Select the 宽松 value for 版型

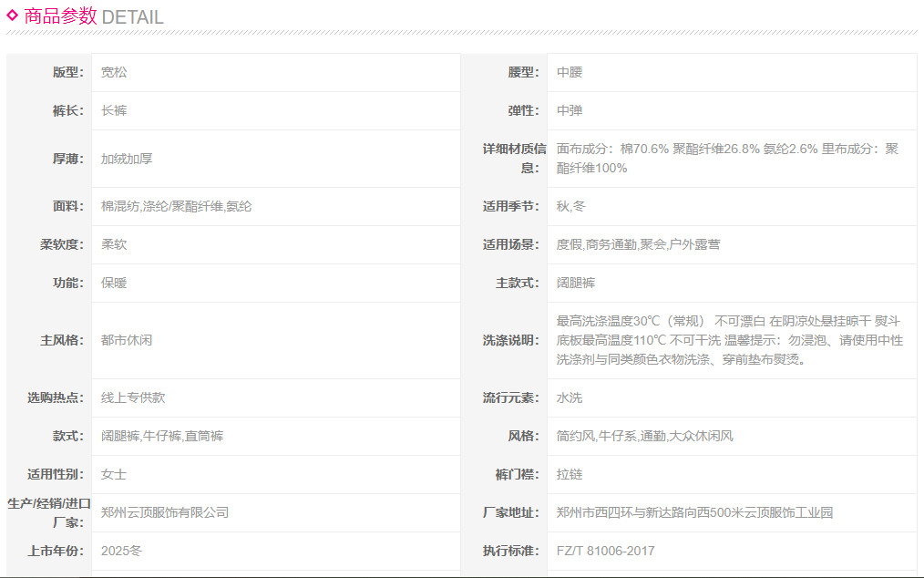(x=114, y=72)
